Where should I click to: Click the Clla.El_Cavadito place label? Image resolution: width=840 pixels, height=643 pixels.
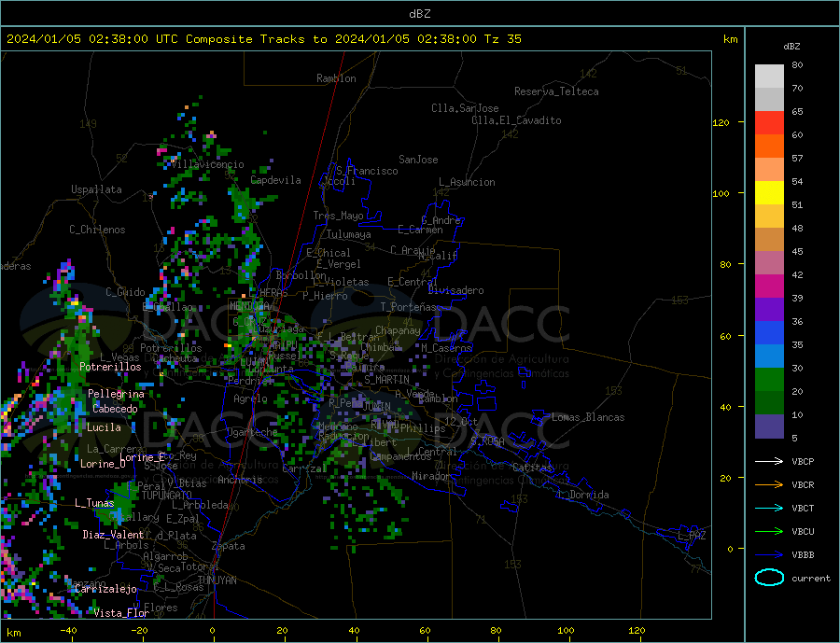516,120
